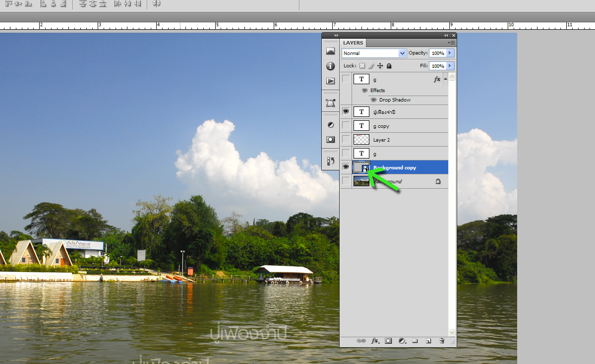Screen dimensions: 595x364
Task: Open the Info panel icon
Action: 330,66
